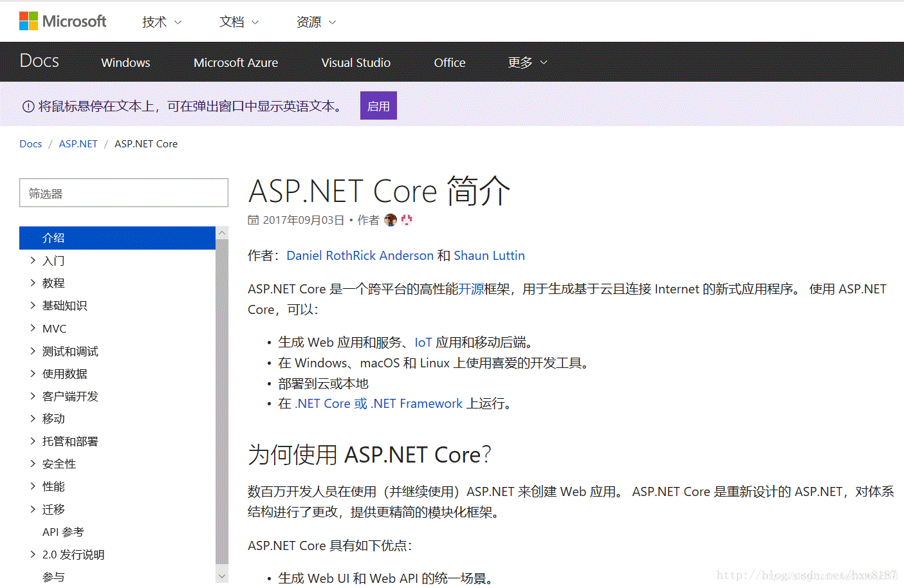Click the Microsoft logo
904x588 pixels.
coord(62,21)
